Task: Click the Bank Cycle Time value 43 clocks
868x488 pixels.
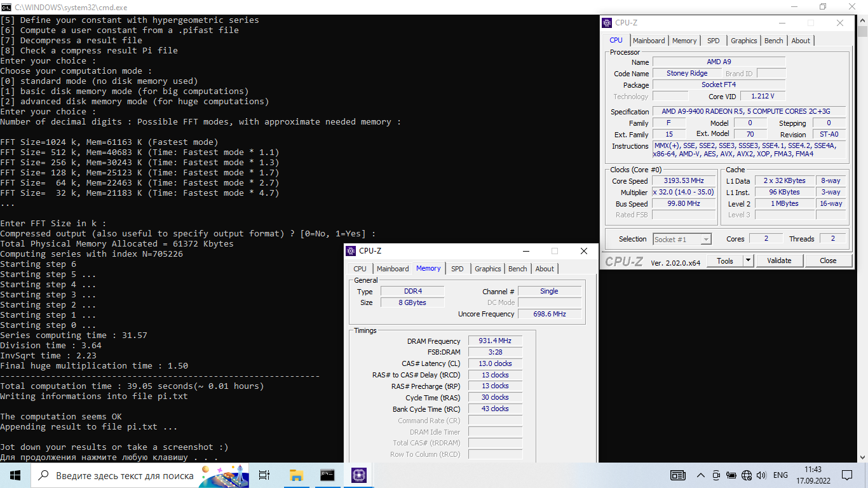Action: 495,409
